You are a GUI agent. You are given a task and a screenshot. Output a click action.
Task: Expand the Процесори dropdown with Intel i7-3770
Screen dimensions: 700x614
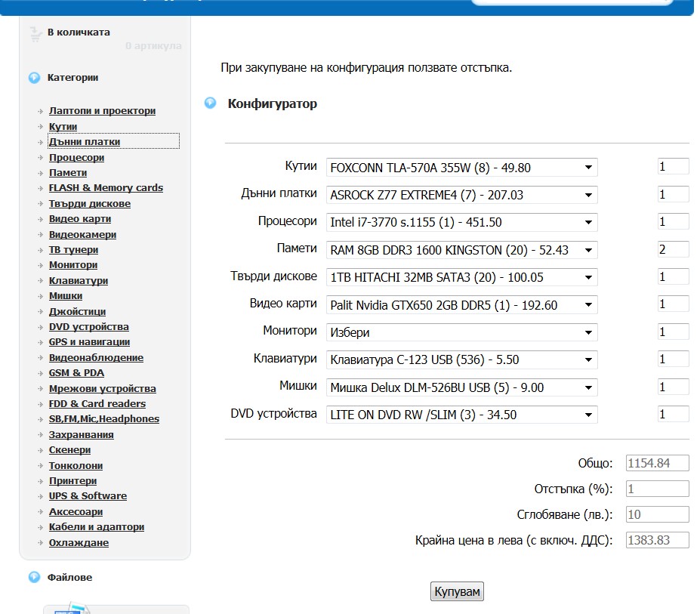click(x=461, y=223)
